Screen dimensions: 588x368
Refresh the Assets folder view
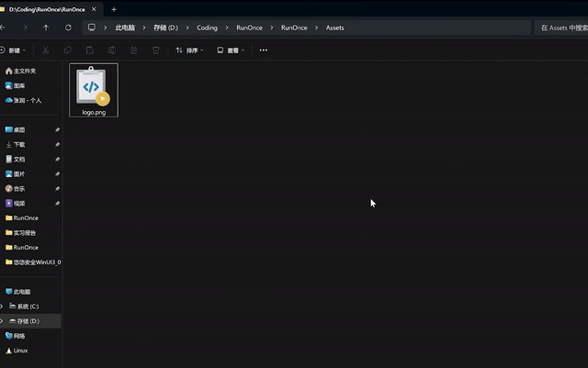[68, 28]
